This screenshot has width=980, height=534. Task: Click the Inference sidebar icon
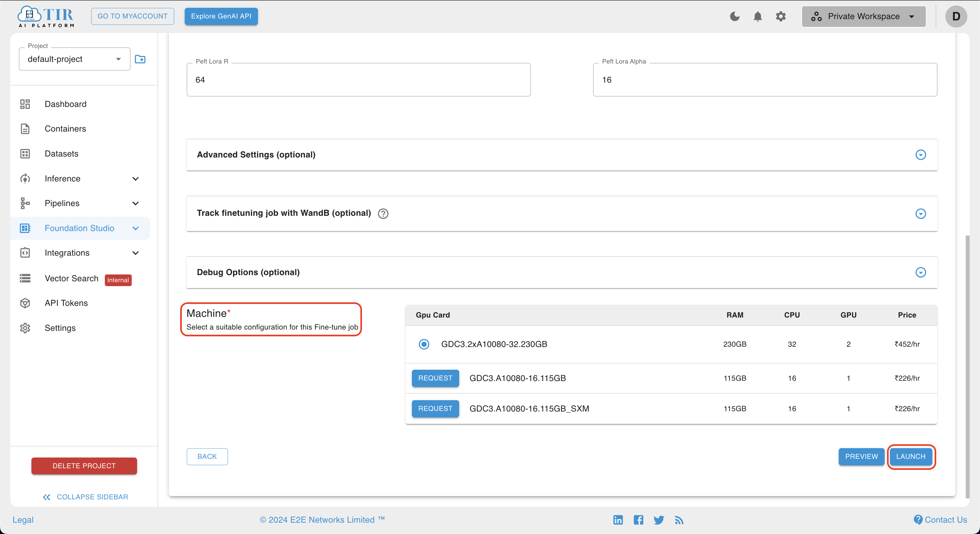pos(25,179)
